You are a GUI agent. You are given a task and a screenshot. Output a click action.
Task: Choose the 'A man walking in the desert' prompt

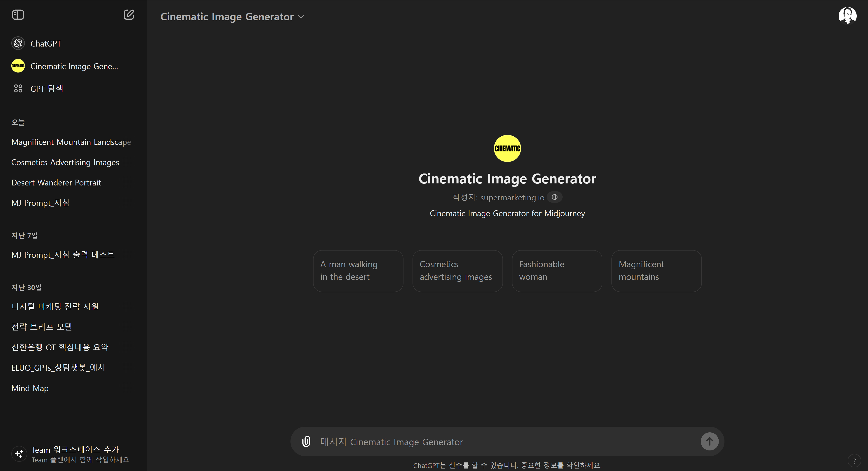[x=358, y=271]
